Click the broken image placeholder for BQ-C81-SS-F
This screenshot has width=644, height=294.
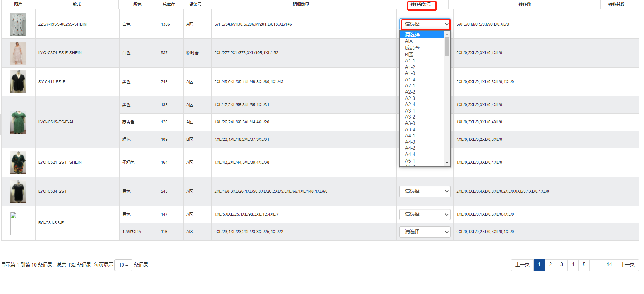point(18,223)
